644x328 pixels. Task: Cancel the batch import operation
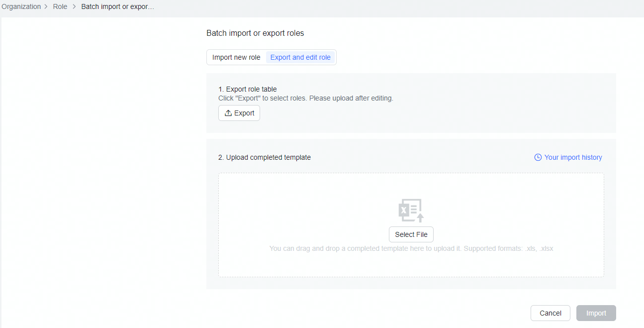pos(550,313)
